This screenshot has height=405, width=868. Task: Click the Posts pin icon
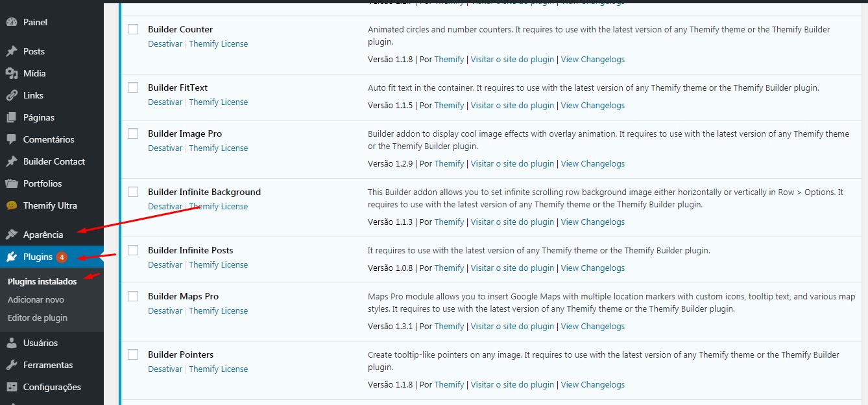[11, 51]
